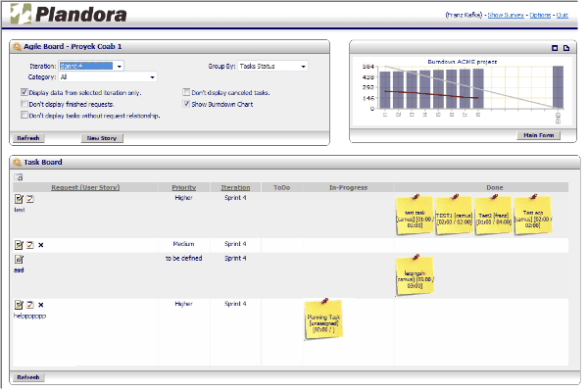Click the 'Main Form' button below the chart
The image size is (588, 392).
[x=537, y=135]
